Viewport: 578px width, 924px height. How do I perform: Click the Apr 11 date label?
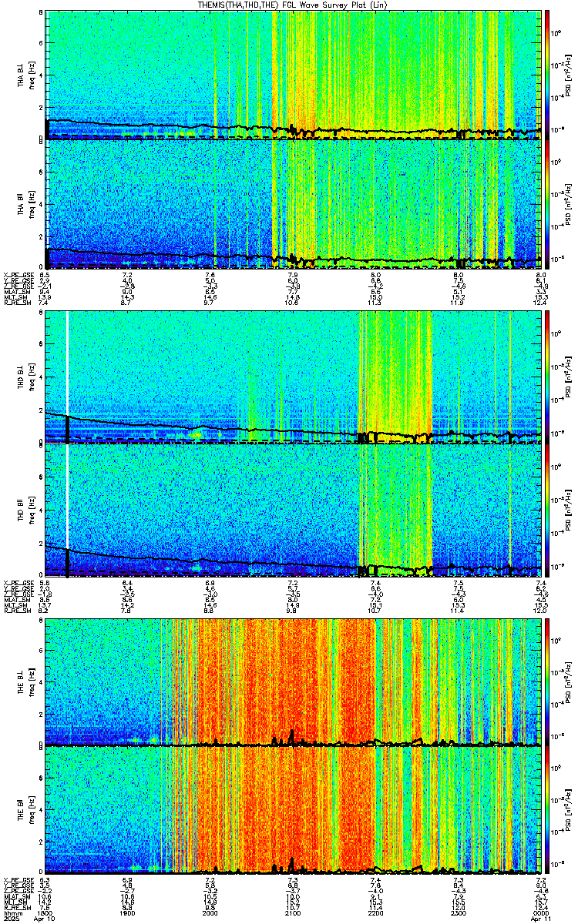(x=540, y=919)
